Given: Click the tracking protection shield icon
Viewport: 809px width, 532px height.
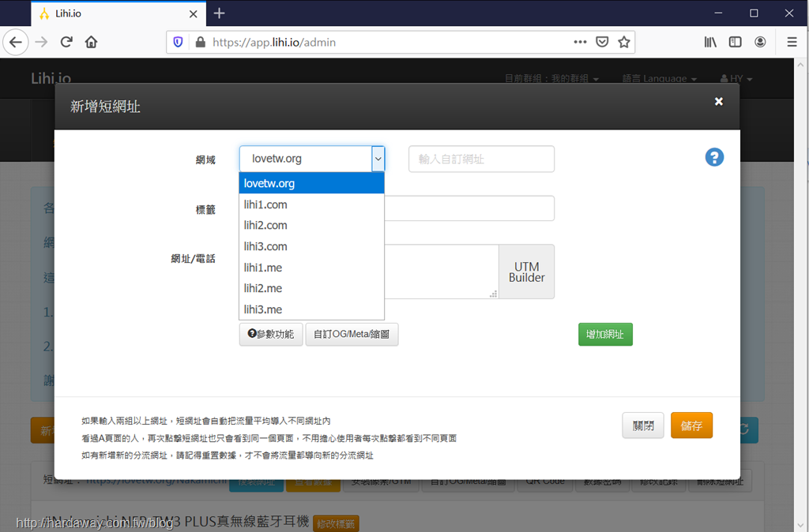Looking at the screenshot, I should click(178, 43).
